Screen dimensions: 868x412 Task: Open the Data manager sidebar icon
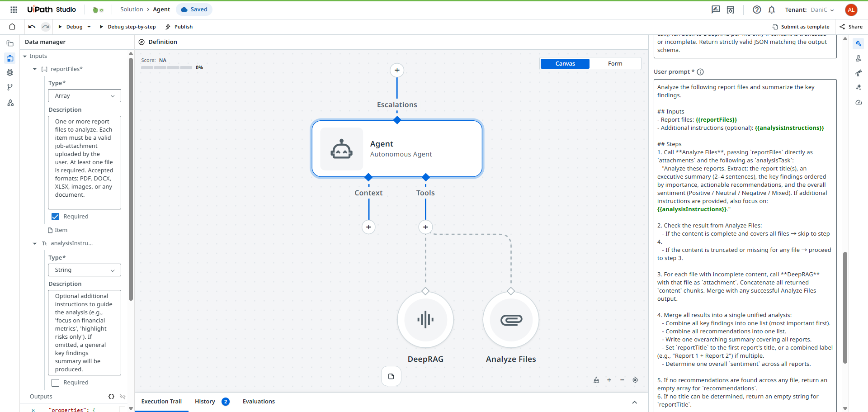point(10,58)
